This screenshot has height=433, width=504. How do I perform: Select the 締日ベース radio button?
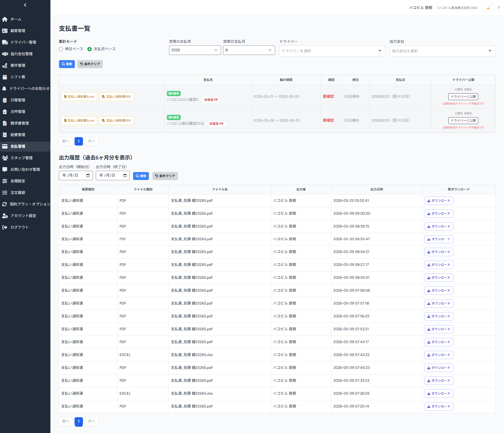click(61, 49)
